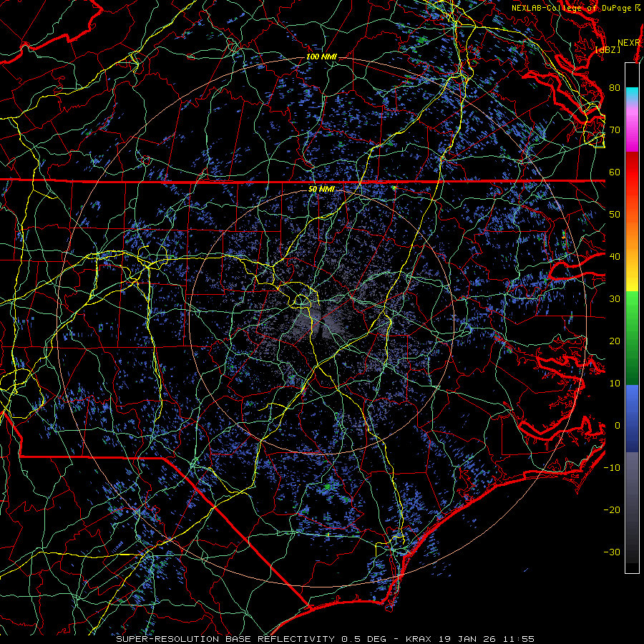
Task: Click the KRAX station identifier
Action: pyautogui.click(x=419, y=639)
